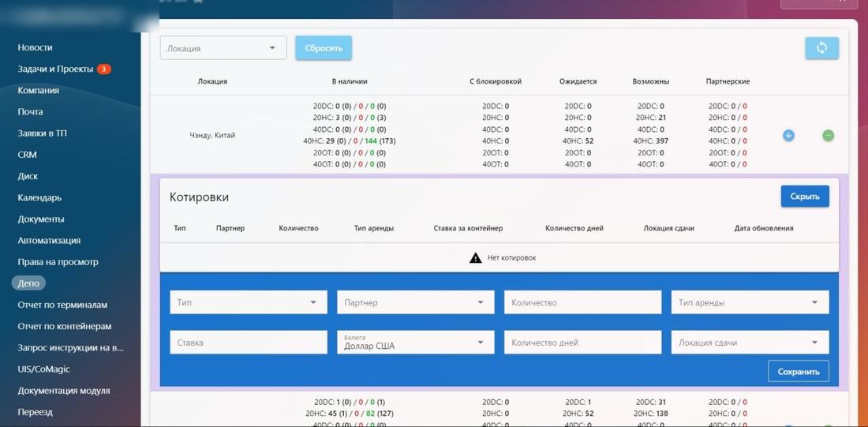Open Депо in the sidebar

[x=28, y=283]
